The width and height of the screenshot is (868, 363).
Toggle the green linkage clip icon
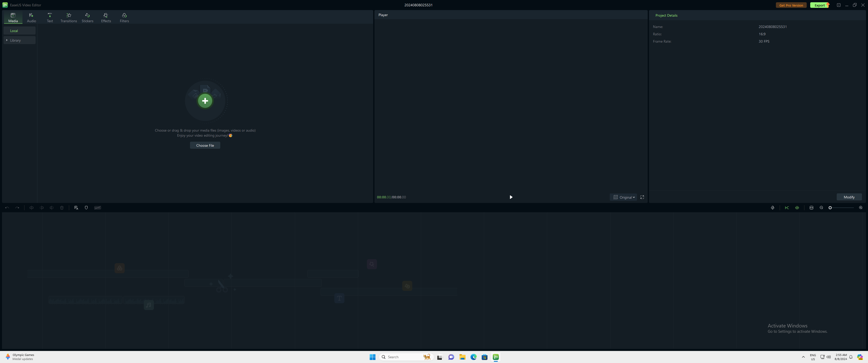797,208
